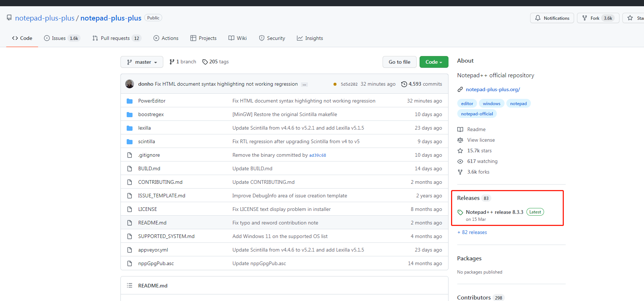Open the master branch dropdown
The image size is (644, 301).
pos(142,62)
